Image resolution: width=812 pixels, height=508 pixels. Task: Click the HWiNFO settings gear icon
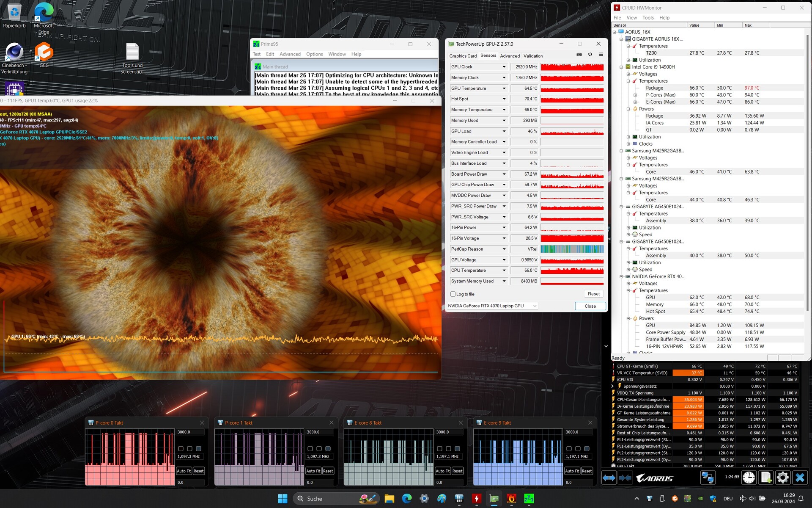pyautogui.click(x=782, y=478)
